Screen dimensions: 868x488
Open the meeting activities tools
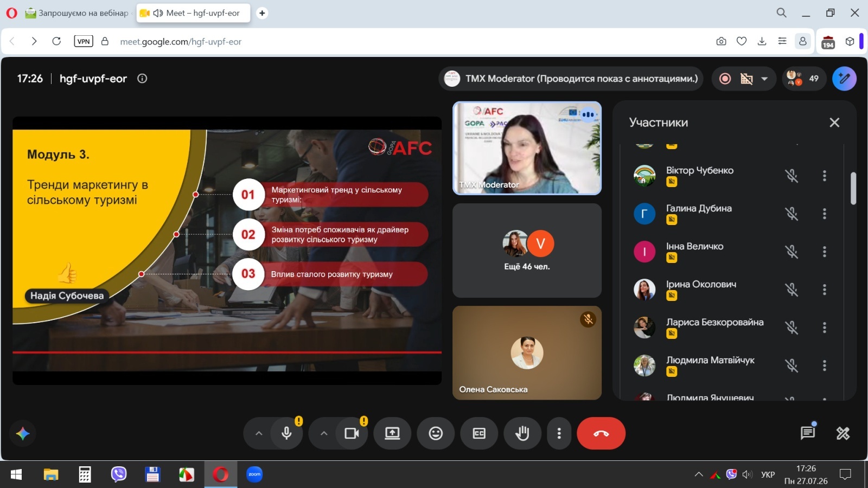(843, 433)
